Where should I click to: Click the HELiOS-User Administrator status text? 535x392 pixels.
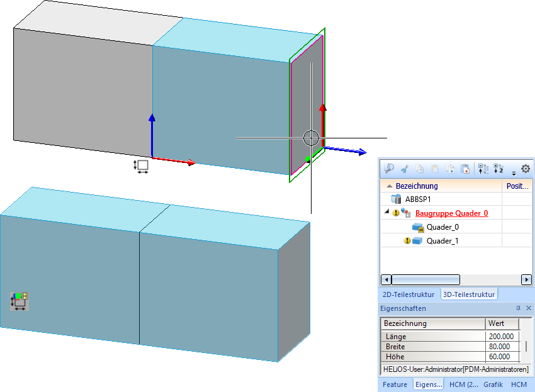[x=456, y=369]
